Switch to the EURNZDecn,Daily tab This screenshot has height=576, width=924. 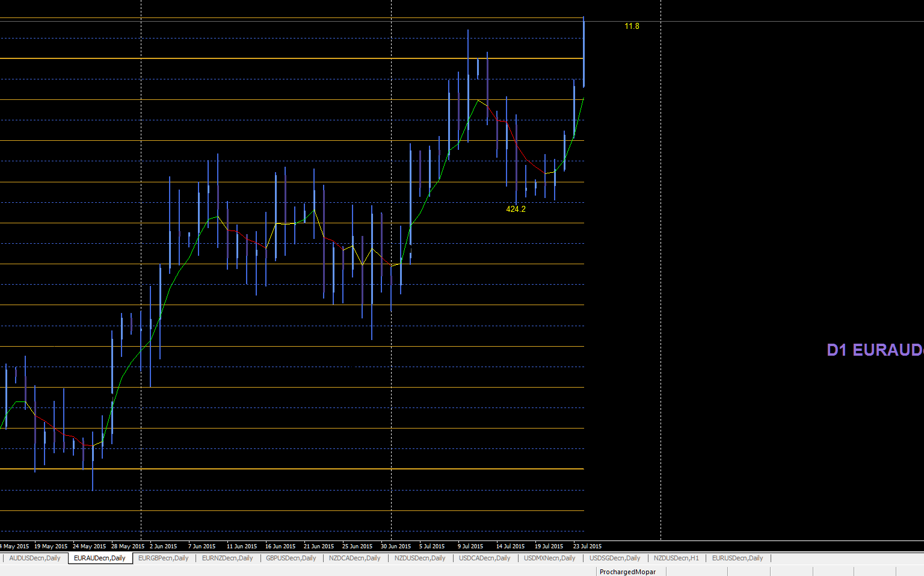(227, 558)
